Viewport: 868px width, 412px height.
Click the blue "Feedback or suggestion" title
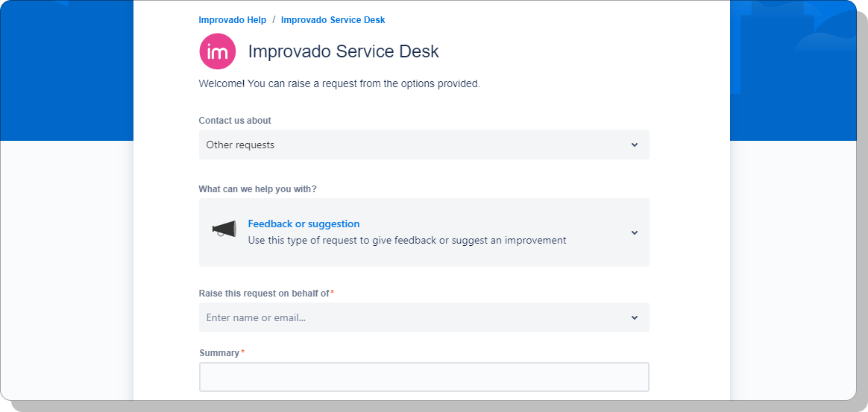point(304,224)
